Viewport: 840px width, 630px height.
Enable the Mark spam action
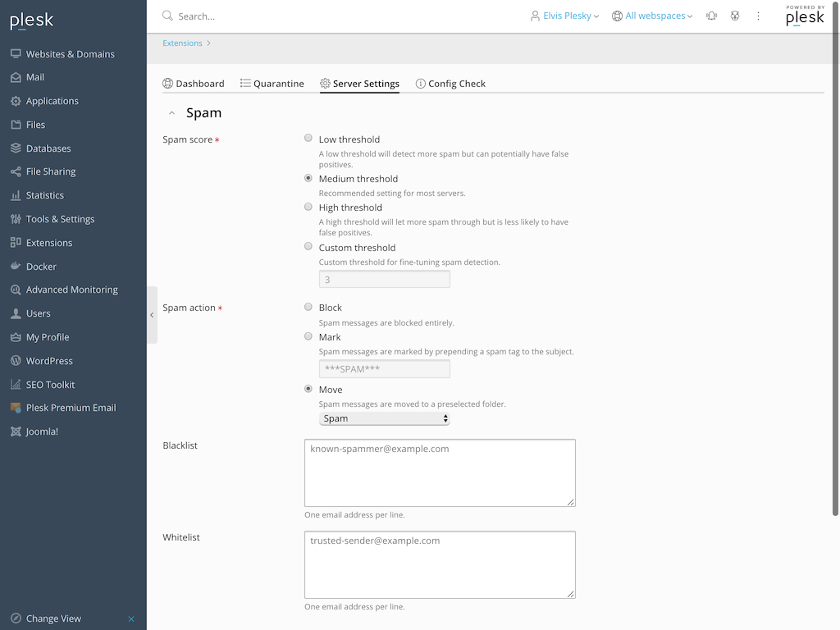pyautogui.click(x=308, y=336)
